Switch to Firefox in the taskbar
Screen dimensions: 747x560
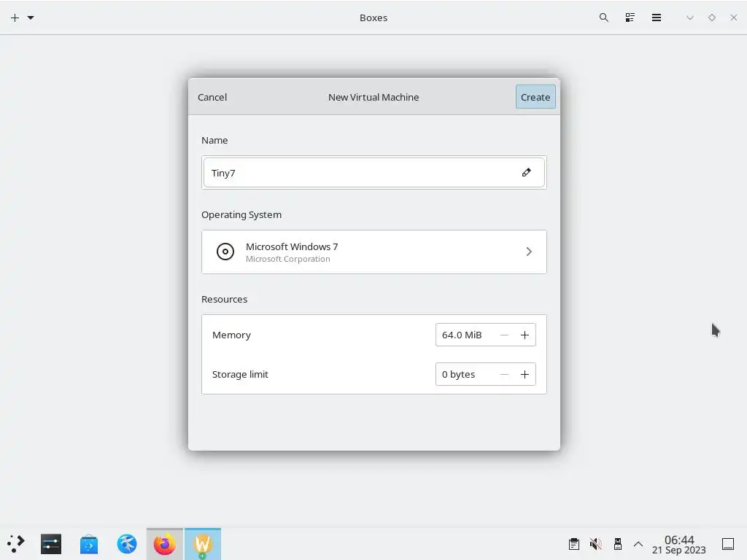click(164, 544)
